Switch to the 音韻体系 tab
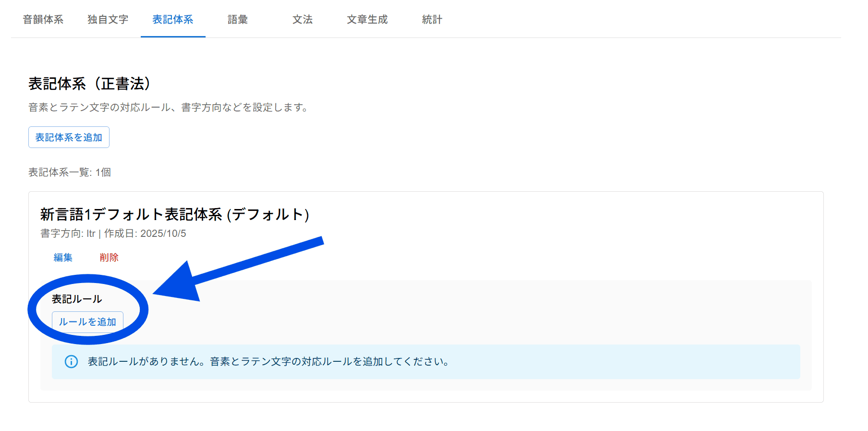 coord(43,20)
